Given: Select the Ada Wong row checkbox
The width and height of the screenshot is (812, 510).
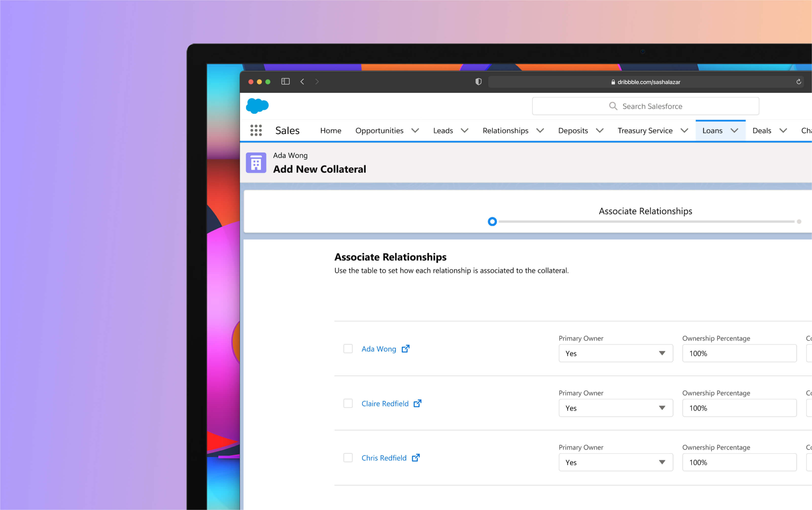Looking at the screenshot, I should 348,348.
